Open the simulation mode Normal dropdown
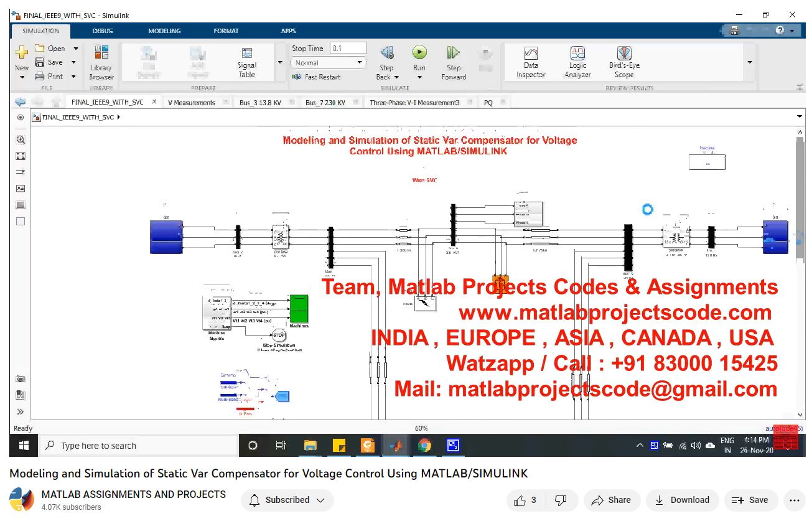Screen dimensions: 812x521 tap(329, 63)
